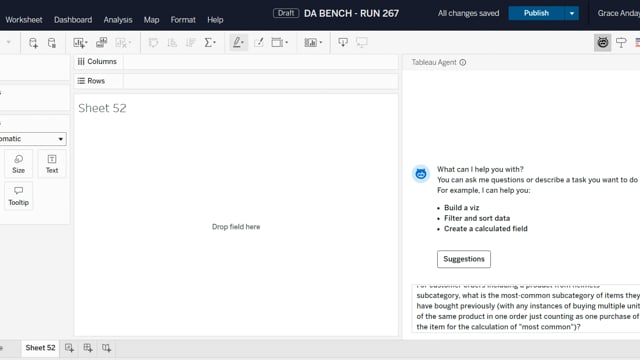Click the Fit view toolbar icon
Image resolution: width=640 pixels, height=360 pixels.
(277, 42)
